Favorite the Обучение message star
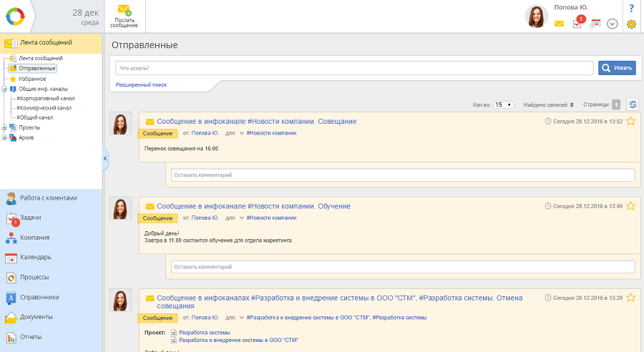 (631, 206)
